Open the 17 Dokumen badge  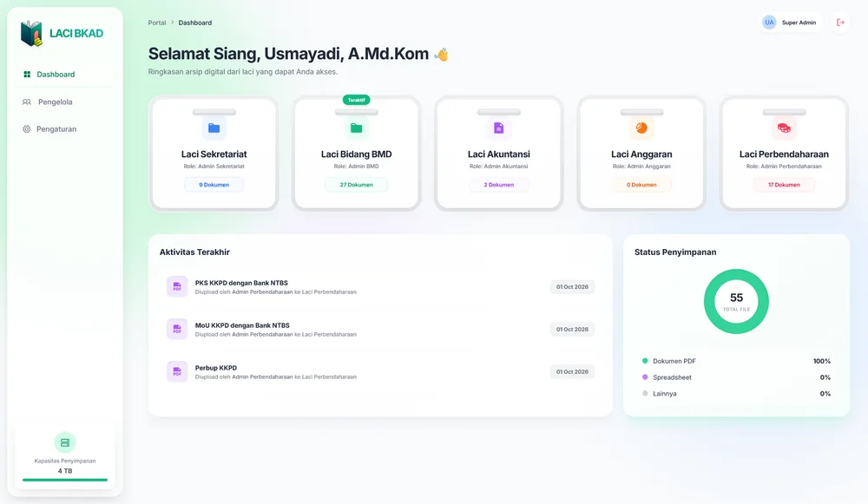(x=784, y=185)
